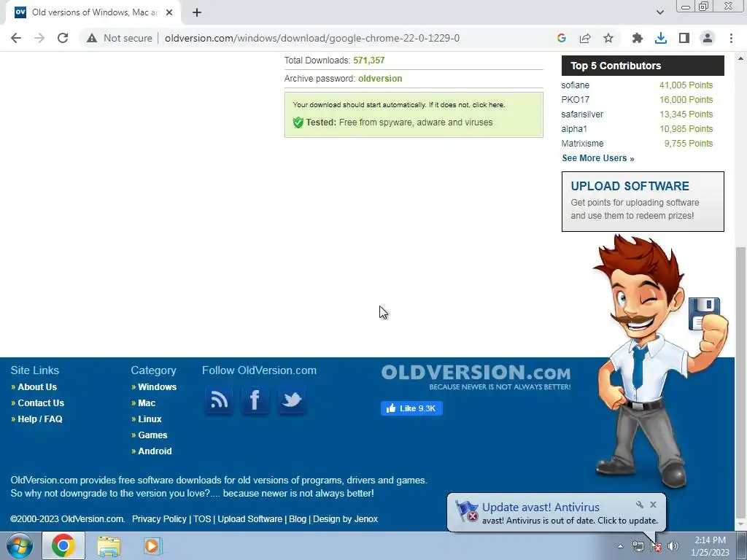Select the Old versions of Windows tab

93,12
